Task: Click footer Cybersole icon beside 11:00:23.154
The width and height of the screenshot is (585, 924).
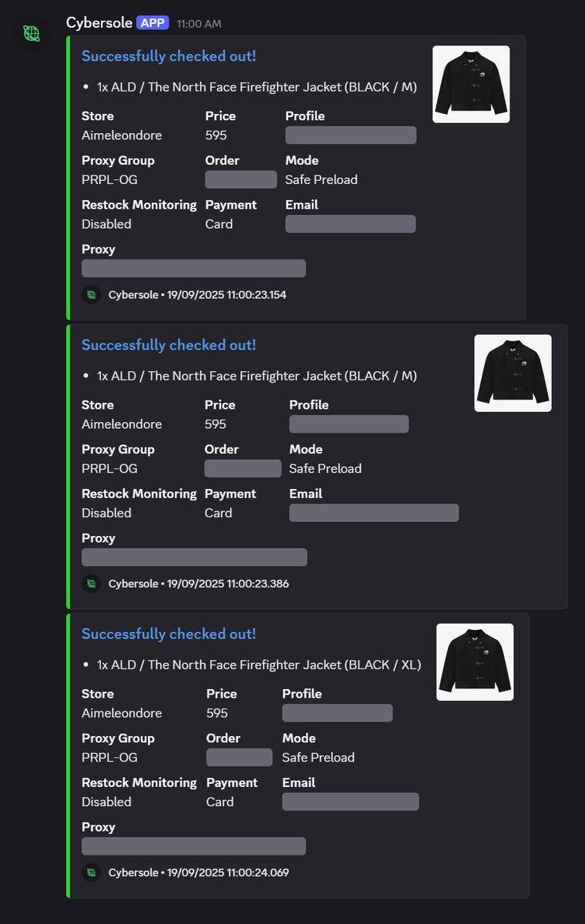Action: pyautogui.click(x=92, y=295)
